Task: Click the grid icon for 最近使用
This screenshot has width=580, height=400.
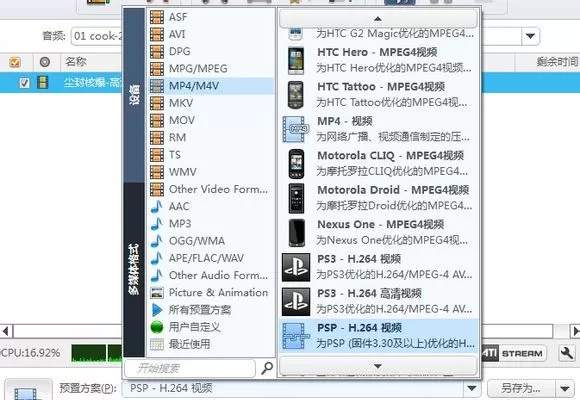Action: tap(157, 344)
